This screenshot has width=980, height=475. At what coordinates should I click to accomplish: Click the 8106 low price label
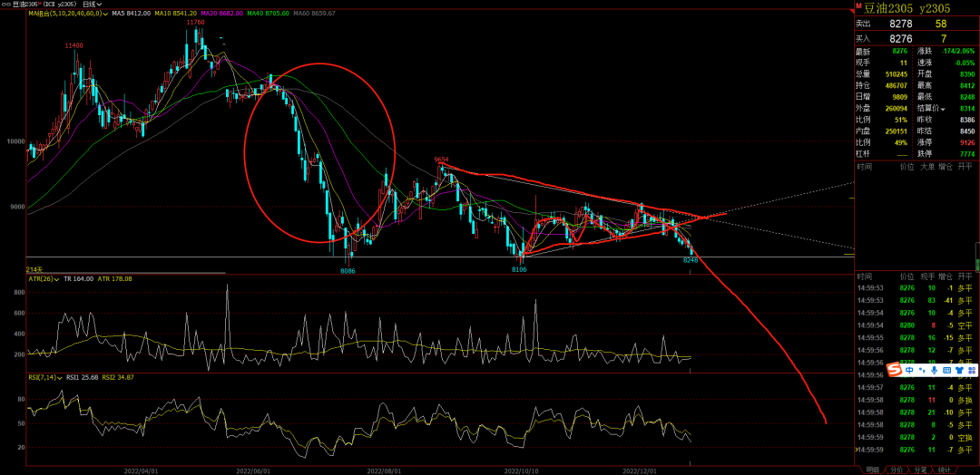tap(519, 269)
